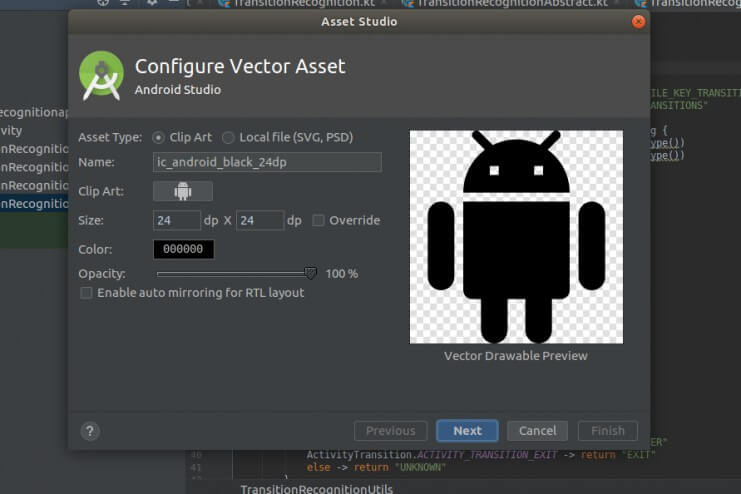Select the Local file (SVG, PSD) radio button

(x=228, y=138)
